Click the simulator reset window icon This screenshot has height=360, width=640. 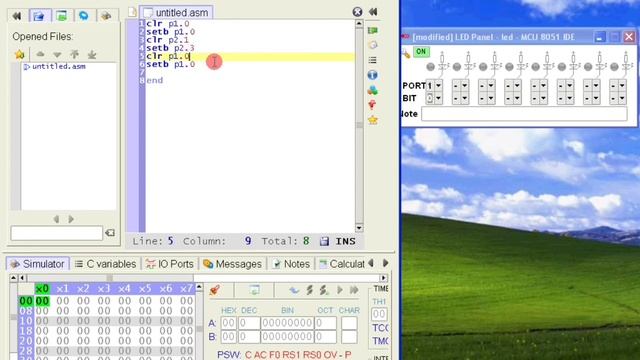pyautogui.click(x=255, y=290)
